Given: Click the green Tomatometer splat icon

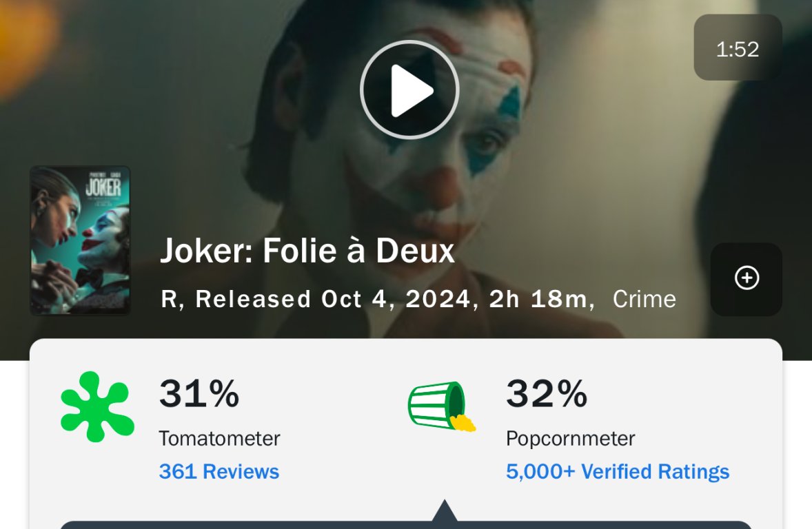Looking at the screenshot, I should pos(97,406).
